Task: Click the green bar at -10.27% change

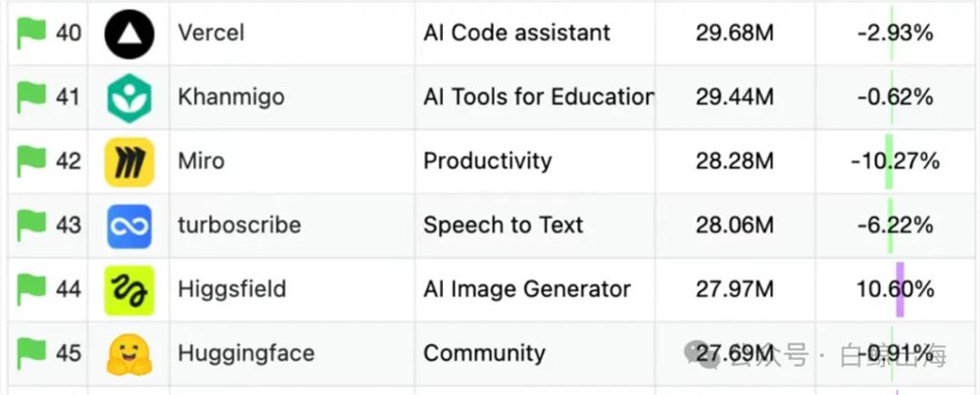Action: 889,162
